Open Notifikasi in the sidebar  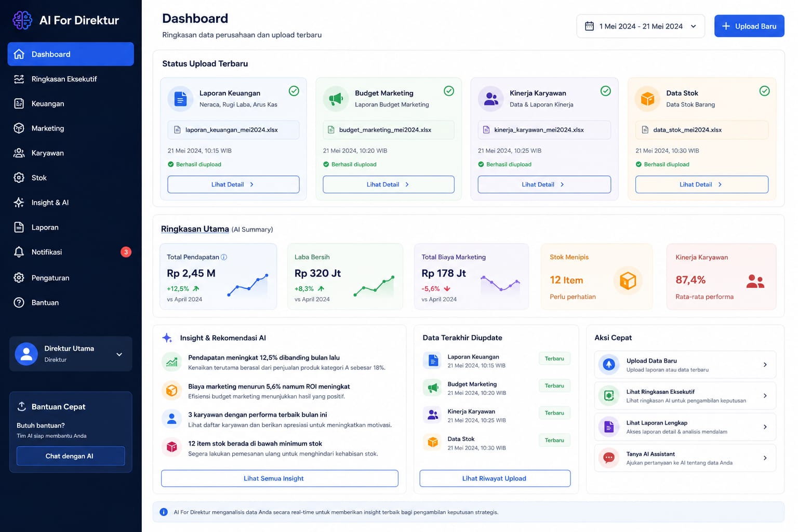pyautogui.click(x=71, y=252)
